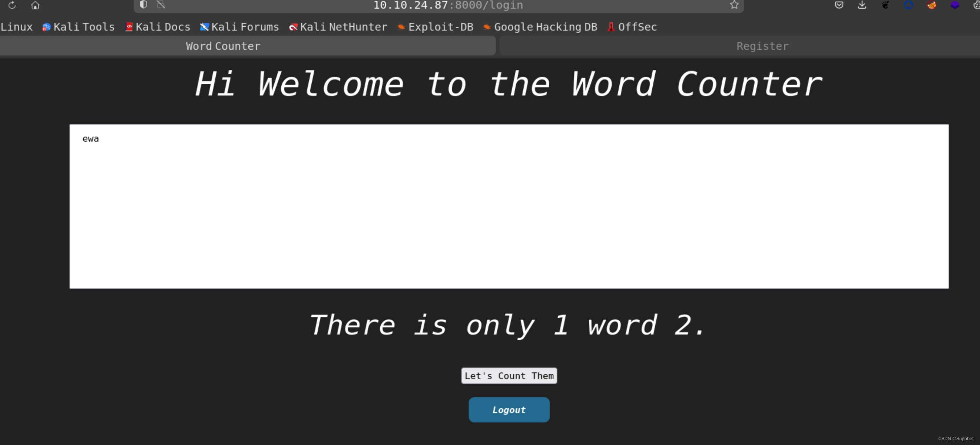Open the Pocket save icon
This screenshot has width=980, height=445.
tap(839, 4)
